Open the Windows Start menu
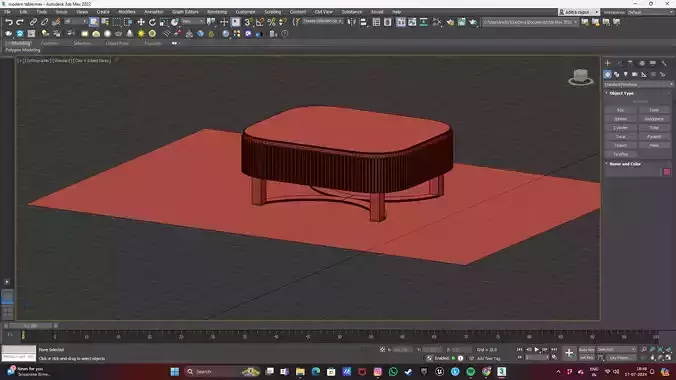The height and width of the screenshot is (380, 676). coord(175,371)
